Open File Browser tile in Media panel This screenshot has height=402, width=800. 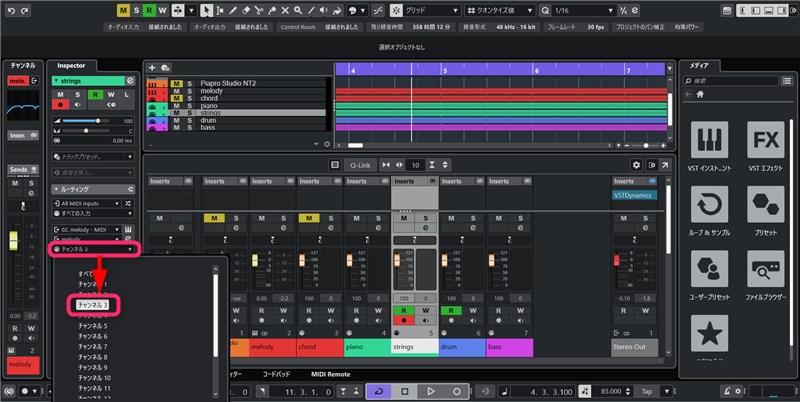click(765, 269)
